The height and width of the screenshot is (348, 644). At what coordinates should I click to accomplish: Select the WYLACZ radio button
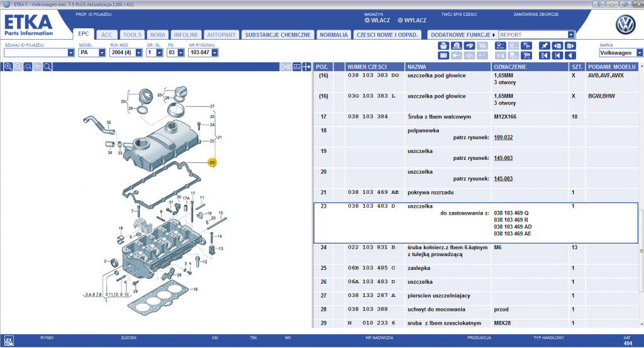tap(400, 20)
